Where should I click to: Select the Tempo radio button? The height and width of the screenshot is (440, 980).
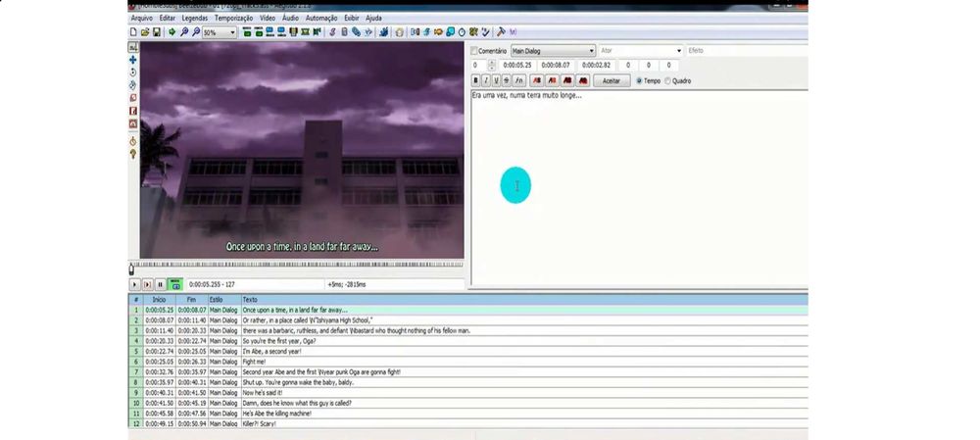639,80
